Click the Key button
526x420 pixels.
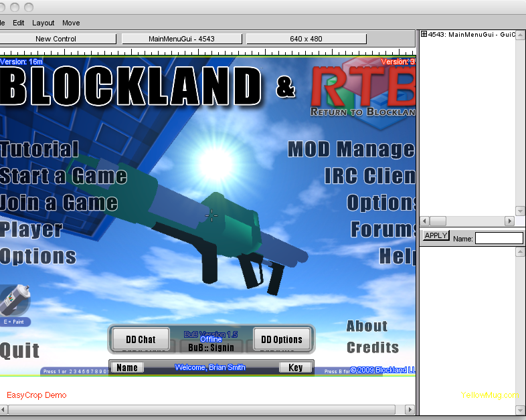(x=295, y=367)
